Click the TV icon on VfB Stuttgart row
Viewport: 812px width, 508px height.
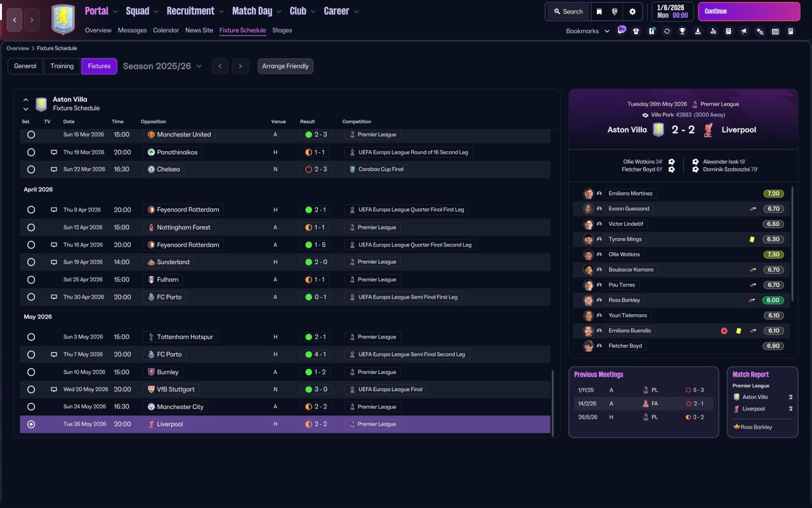(54, 389)
